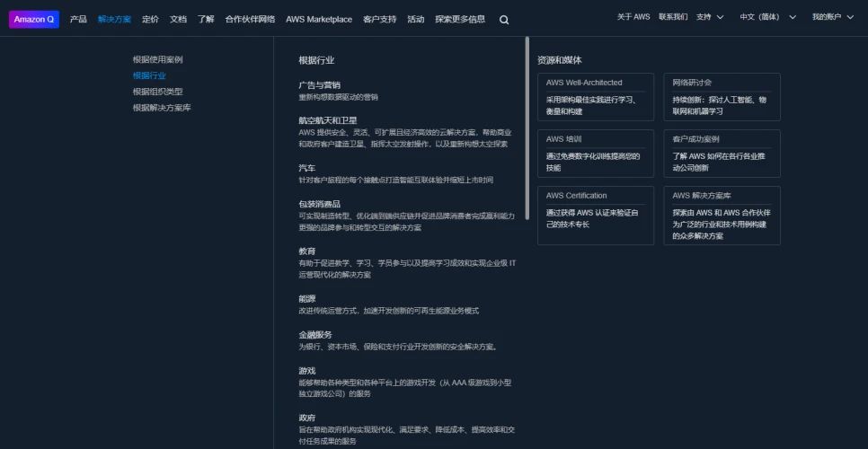Open the search magnifier icon
The image size is (868, 449).
tap(504, 20)
